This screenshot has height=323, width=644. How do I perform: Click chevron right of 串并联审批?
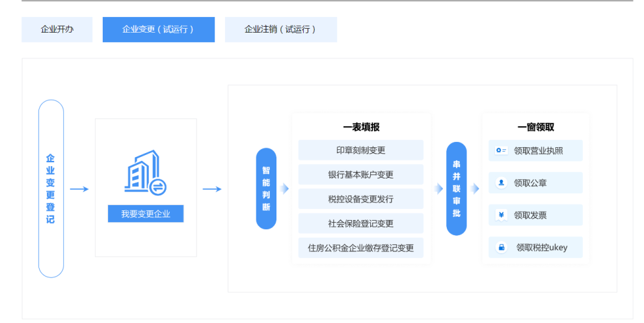[x=475, y=189]
